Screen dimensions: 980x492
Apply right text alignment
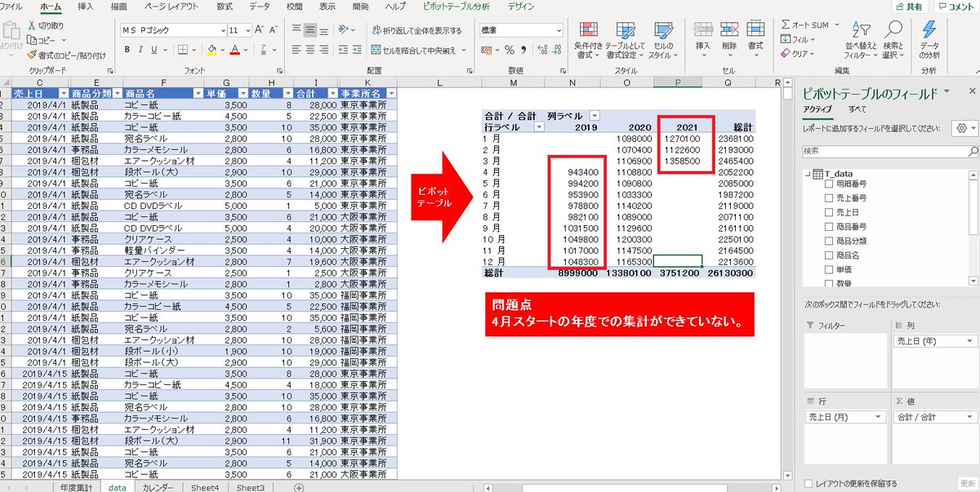[x=326, y=49]
